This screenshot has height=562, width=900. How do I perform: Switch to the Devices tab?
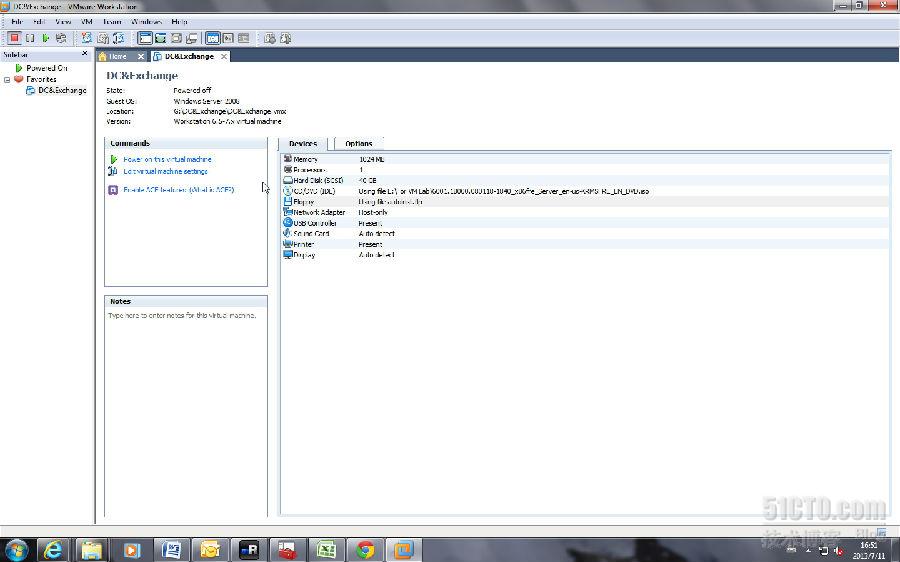click(303, 144)
